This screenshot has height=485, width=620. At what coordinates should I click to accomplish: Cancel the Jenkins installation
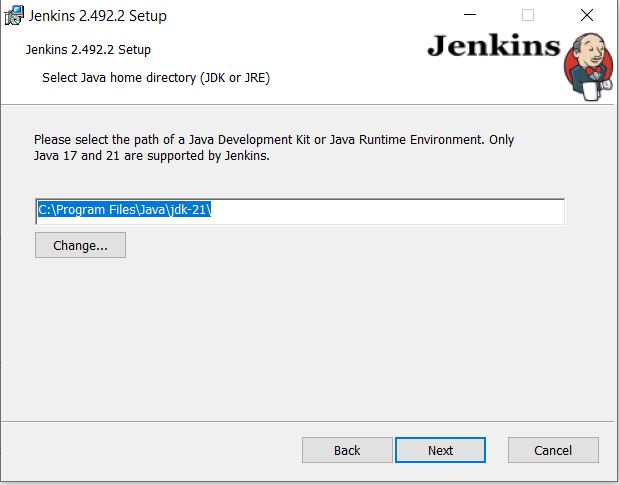pos(553,450)
